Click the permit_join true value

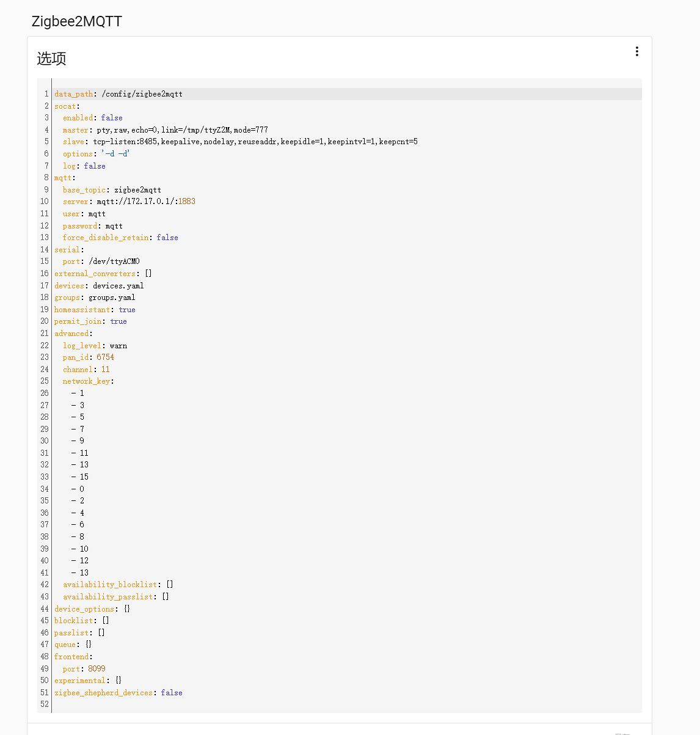click(118, 321)
